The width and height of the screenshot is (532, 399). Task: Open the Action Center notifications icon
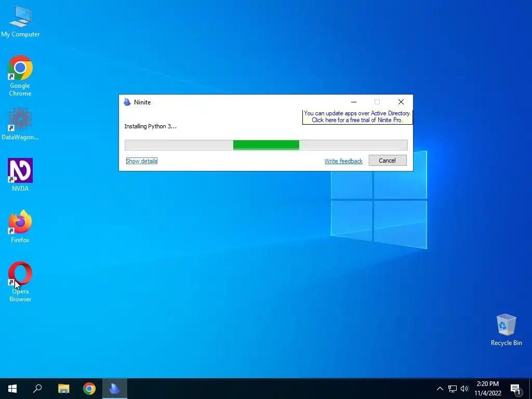point(516,389)
